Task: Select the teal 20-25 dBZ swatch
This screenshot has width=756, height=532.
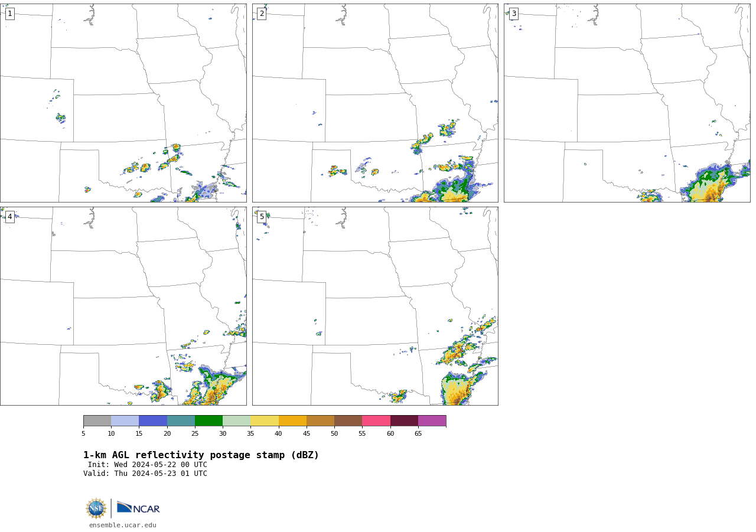Action: [x=181, y=421]
